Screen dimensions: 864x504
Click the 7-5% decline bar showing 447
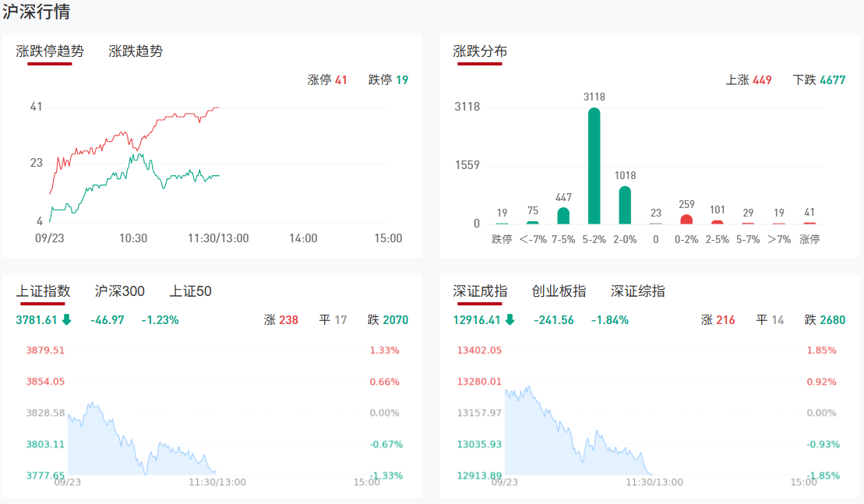pyautogui.click(x=563, y=216)
